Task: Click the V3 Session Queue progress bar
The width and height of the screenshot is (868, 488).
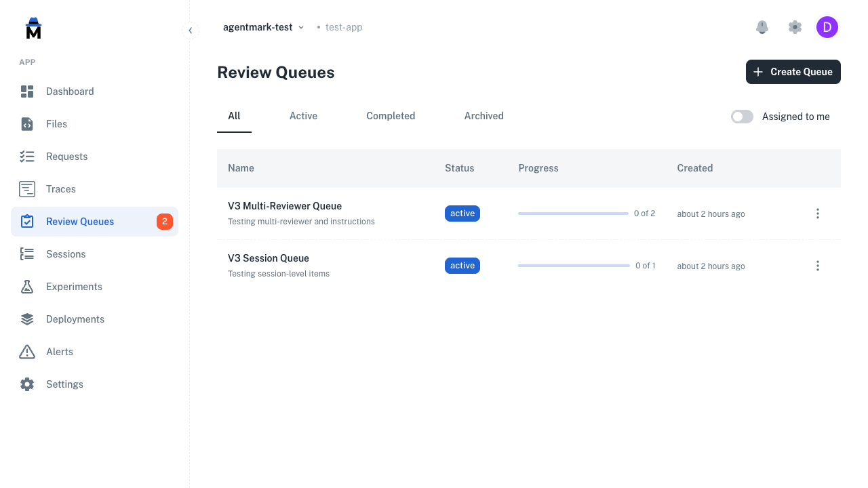Action: pos(573,266)
